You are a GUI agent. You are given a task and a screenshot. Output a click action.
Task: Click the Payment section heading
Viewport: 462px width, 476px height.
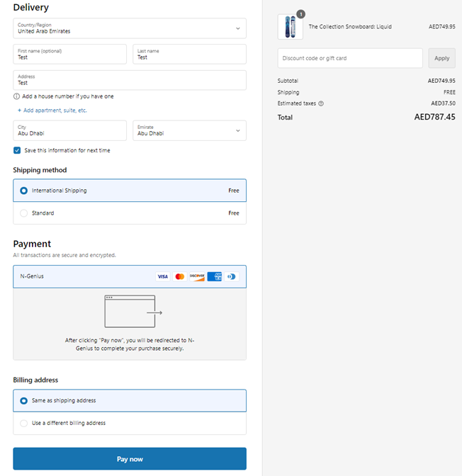[32, 244]
